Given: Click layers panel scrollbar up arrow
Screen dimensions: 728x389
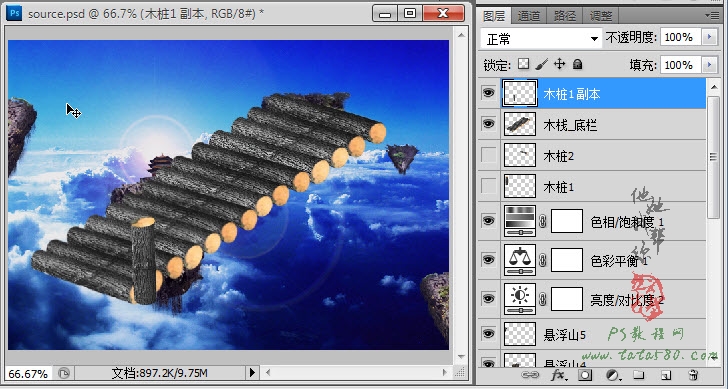Looking at the screenshot, I should 713,87.
